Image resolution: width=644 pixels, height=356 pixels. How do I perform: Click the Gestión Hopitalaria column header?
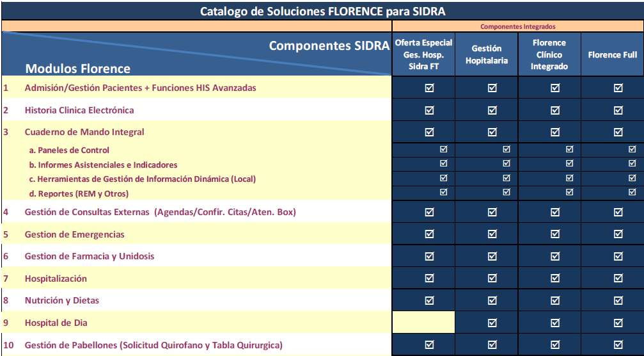tap(486, 54)
